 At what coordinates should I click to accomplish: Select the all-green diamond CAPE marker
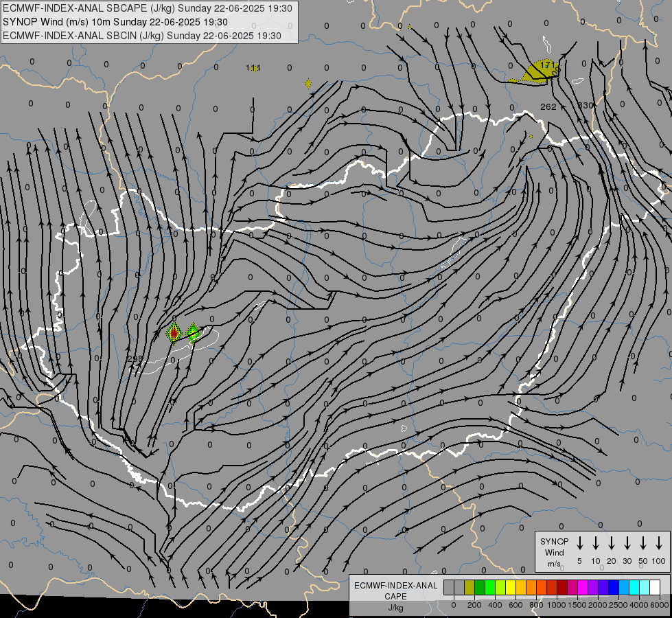tap(194, 333)
